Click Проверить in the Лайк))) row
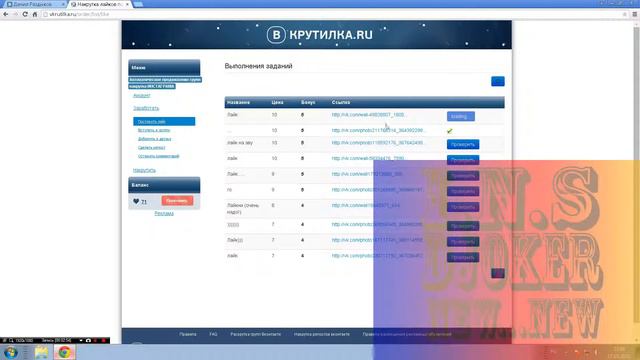The height and width of the screenshot is (360, 640). click(x=463, y=242)
